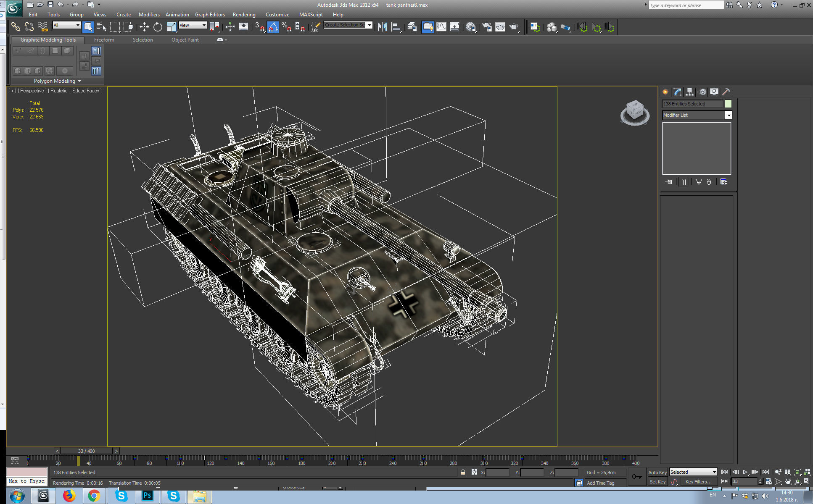The image size is (813, 504).
Task: Open Firefox from the taskbar
Action: pos(69,496)
